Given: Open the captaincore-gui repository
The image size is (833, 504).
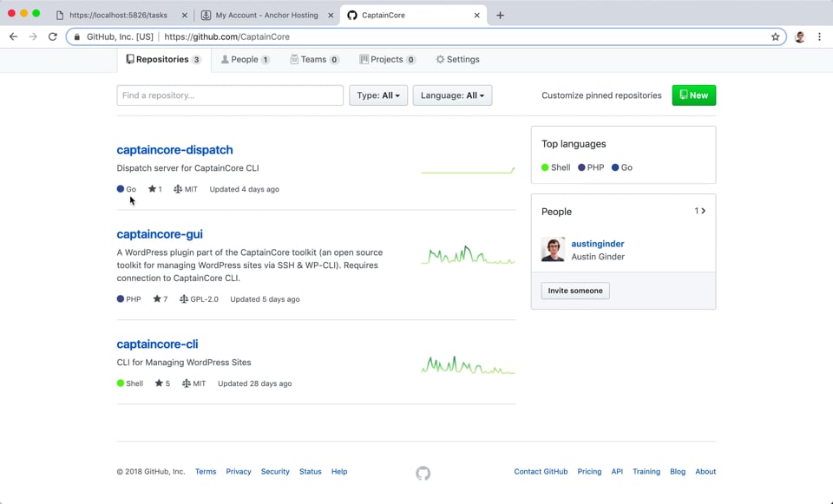Looking at the screenshot, I should pyautogui.click(x=160, y=234).
